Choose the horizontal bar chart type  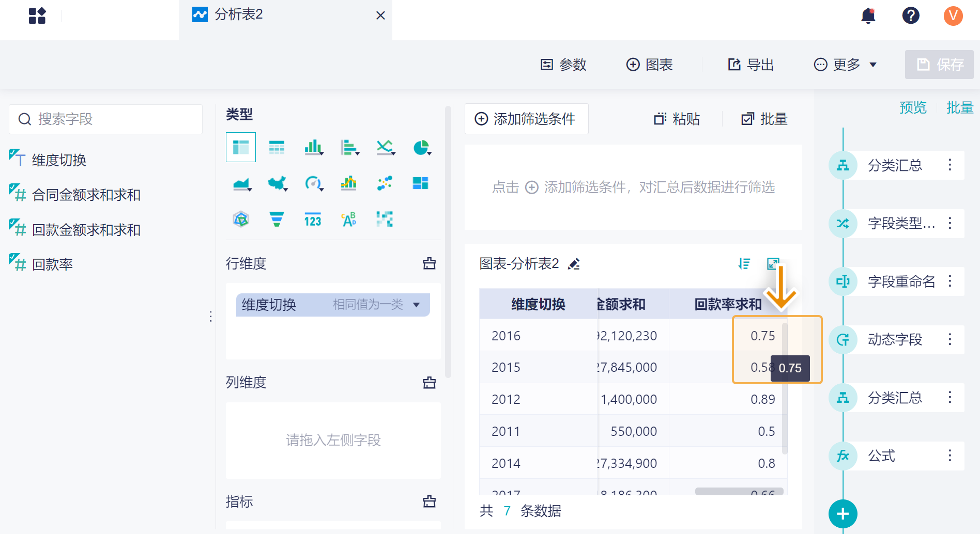[349, 147]
